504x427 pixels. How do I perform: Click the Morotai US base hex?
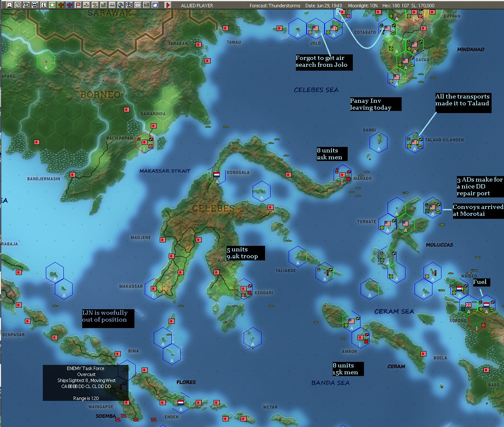pos(432,208)
